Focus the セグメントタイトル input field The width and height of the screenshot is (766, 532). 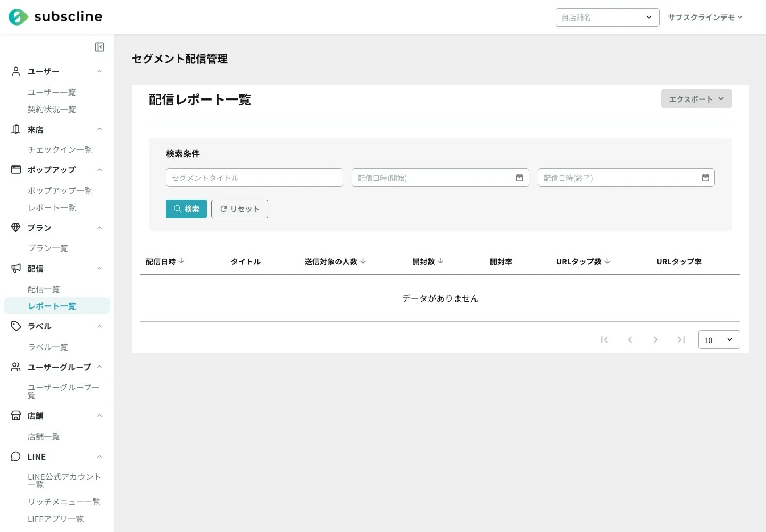(x=254, y=178)
